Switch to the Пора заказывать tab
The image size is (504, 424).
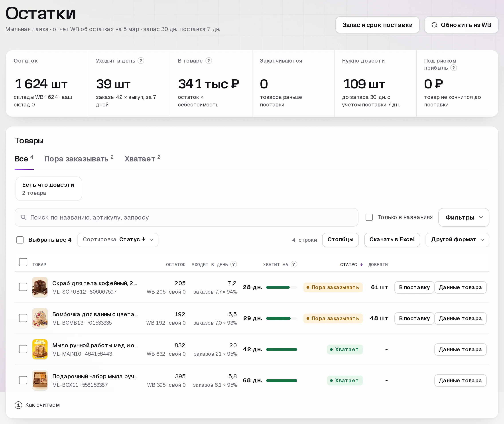[x=79, y=159]
